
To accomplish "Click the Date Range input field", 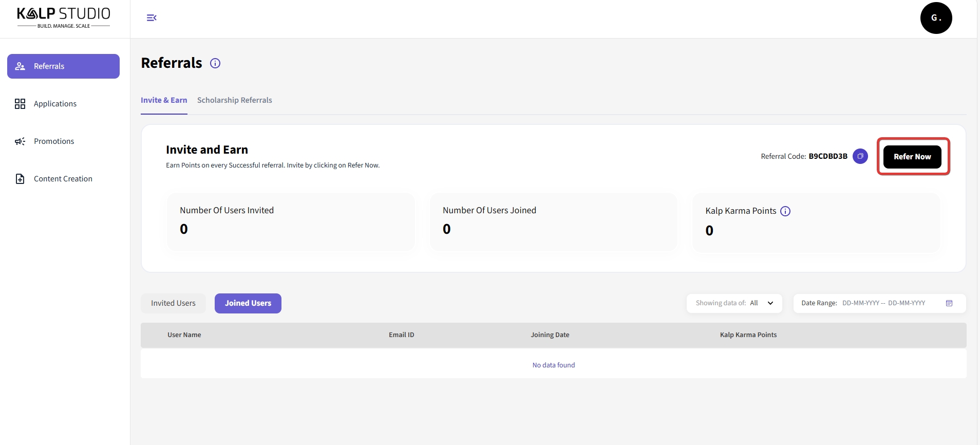I will 883,303.
